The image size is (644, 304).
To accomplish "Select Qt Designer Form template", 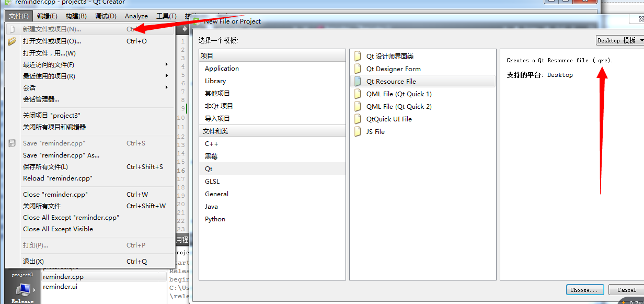I will [422, 69].
